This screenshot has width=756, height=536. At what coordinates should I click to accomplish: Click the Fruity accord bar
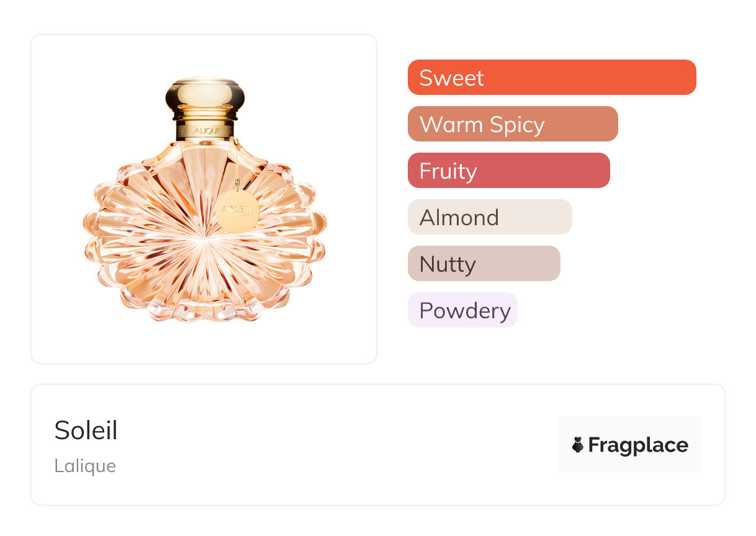click(508, 171)
